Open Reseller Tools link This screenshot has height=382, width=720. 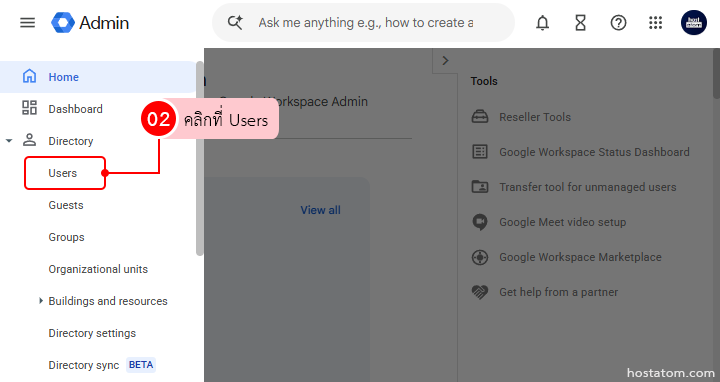pyautogui.click(x=535, y=117)
